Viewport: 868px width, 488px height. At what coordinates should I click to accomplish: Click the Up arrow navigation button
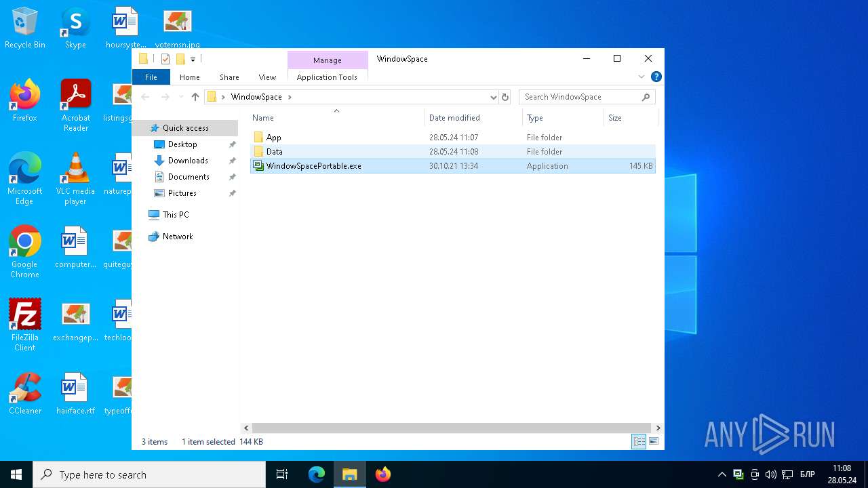(195, 97)
